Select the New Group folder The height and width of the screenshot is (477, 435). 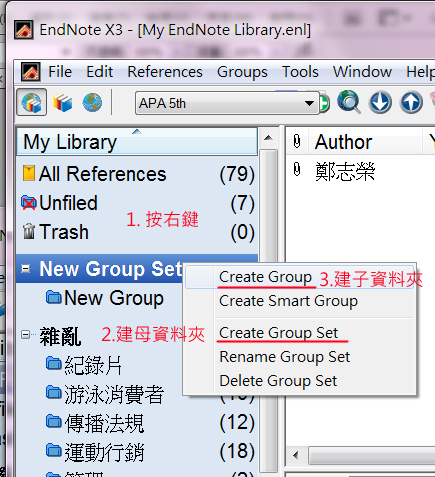tap(104, 298)
